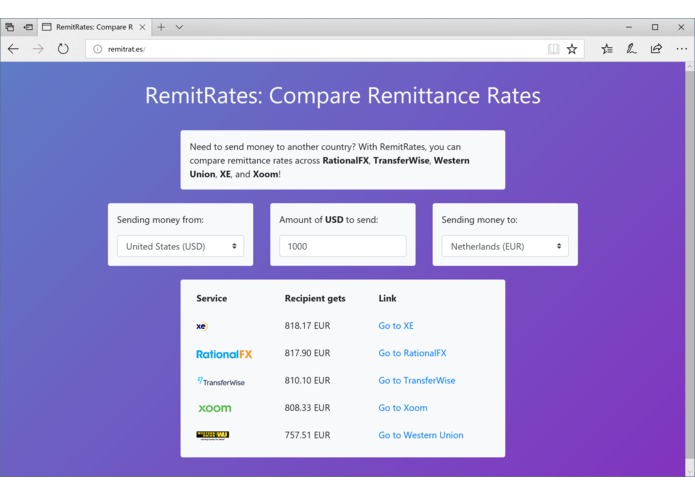695x494 pixels.
Task: Click the 808.33 EUR value
Action: 307,408
